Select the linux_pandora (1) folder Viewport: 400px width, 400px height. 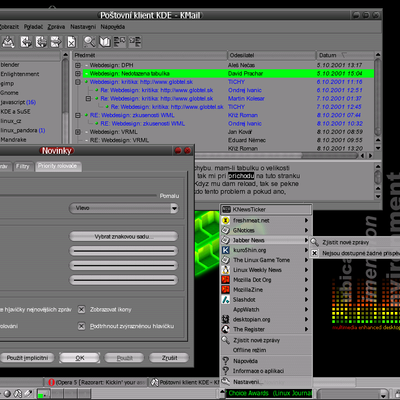tap(23, 130)
